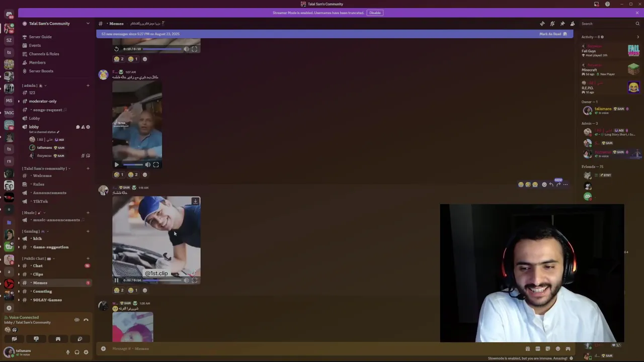Download the playing mechanic video
This screenshot has height=362, width=644.
pyautogui.click(x=195, y=202)
